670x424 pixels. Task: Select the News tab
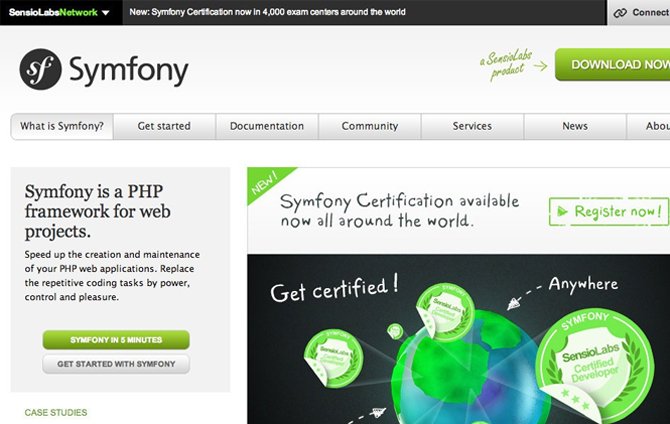575,126
